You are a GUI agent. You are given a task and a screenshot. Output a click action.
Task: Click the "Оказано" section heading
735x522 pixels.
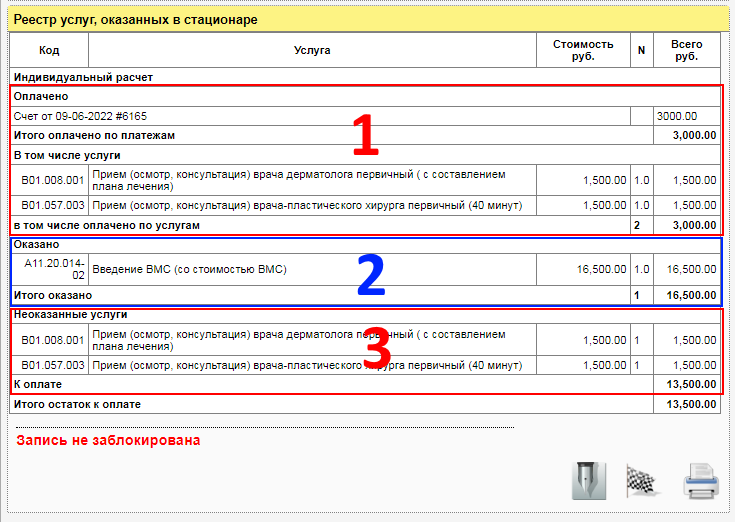point(36,243)
